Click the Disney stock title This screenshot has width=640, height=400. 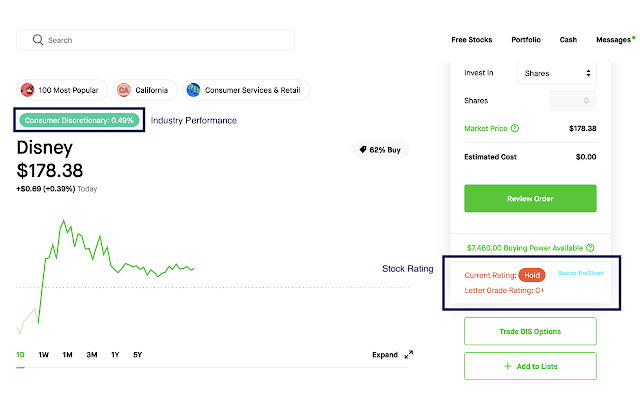(x=45, y=147)
